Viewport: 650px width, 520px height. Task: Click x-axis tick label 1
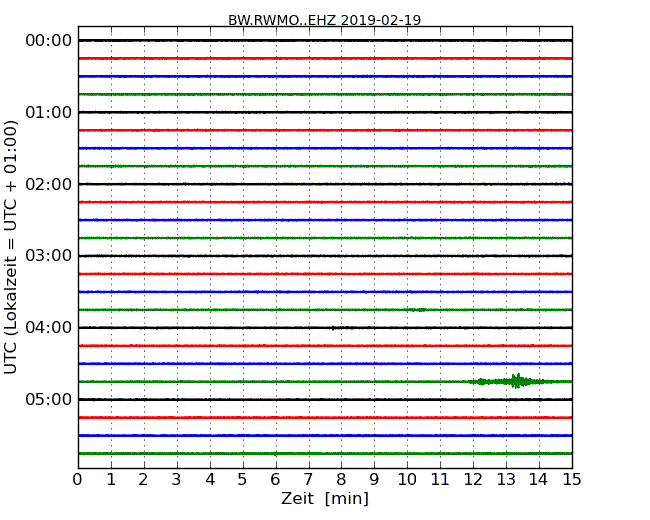111,479
